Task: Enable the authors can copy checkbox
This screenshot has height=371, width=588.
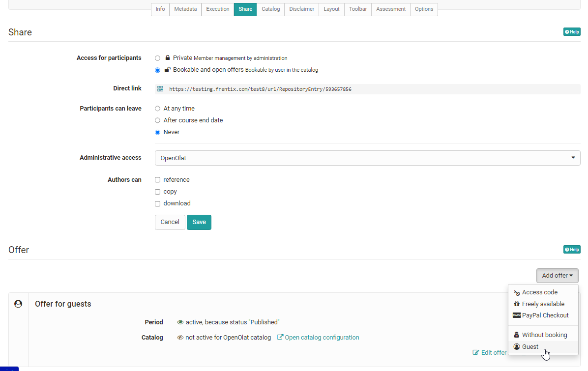Action: 157,192
